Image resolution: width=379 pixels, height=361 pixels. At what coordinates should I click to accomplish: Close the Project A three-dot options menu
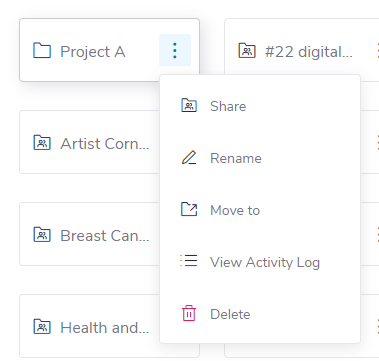175,50
